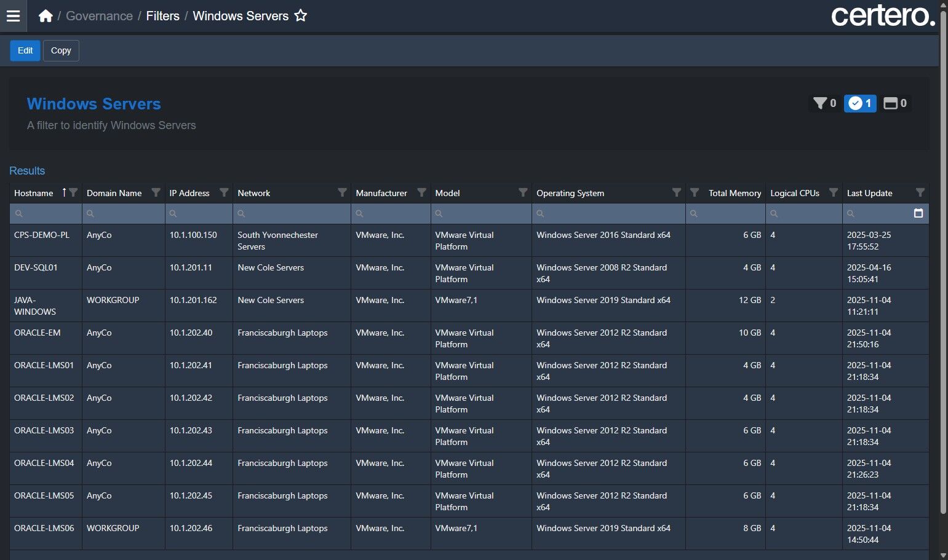Viewport: 948px width, 560px height.
Task: Sort by Total Memory column header
Action: (x=734, y=193)
